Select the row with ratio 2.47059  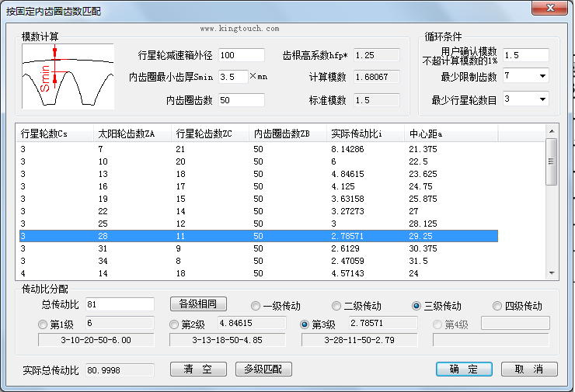tap(259, 262)
